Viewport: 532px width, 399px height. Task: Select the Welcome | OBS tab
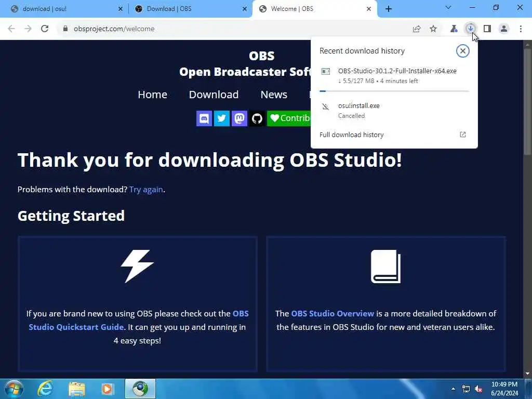click(315, 9)
